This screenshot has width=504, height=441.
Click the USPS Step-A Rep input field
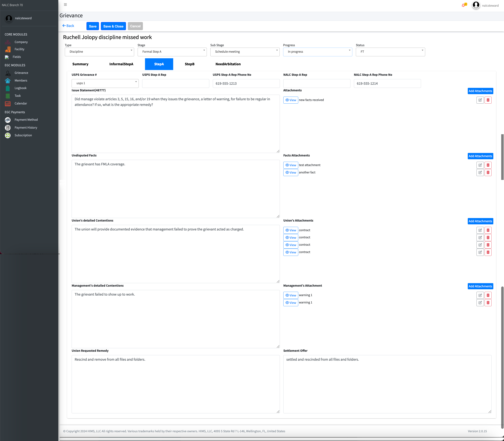pyautogui.click(x=175, y=83)
